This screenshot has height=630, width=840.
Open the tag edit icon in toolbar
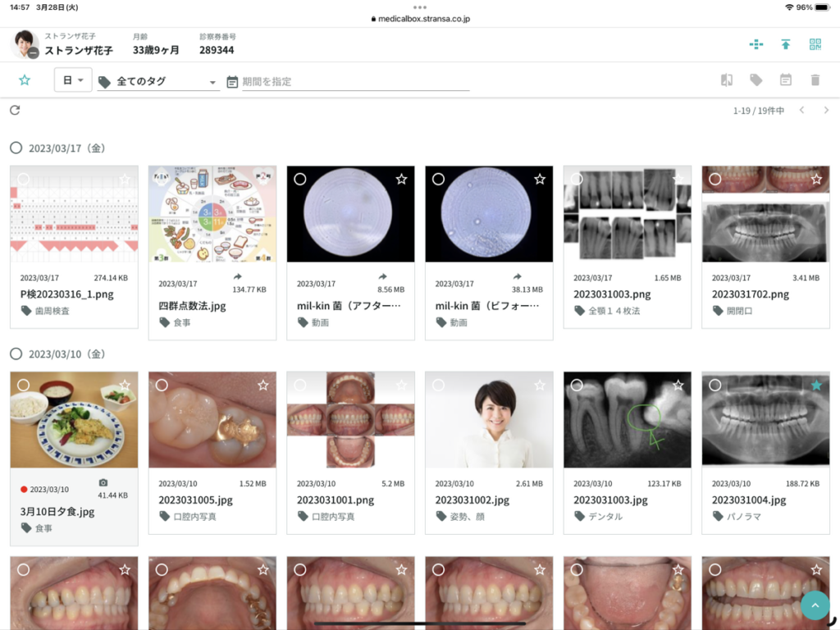756,80
